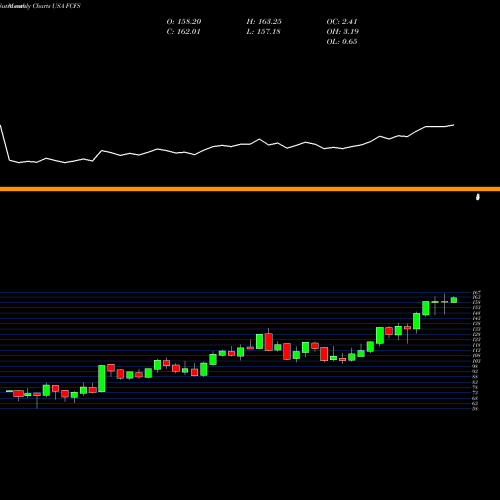Click the bottom-most price axis label
500x500 pixels.
475,408
